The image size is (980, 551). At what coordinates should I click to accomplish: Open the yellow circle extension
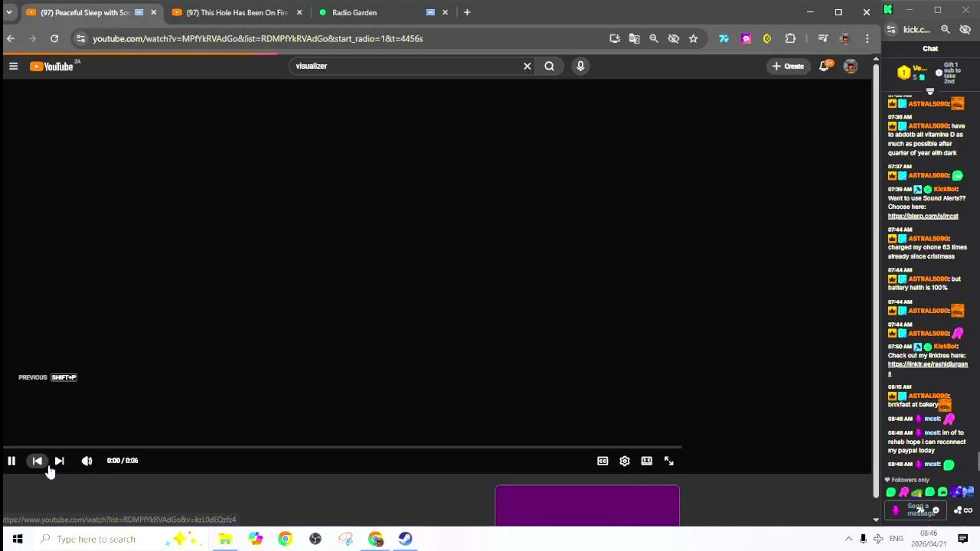click(767, 38)
